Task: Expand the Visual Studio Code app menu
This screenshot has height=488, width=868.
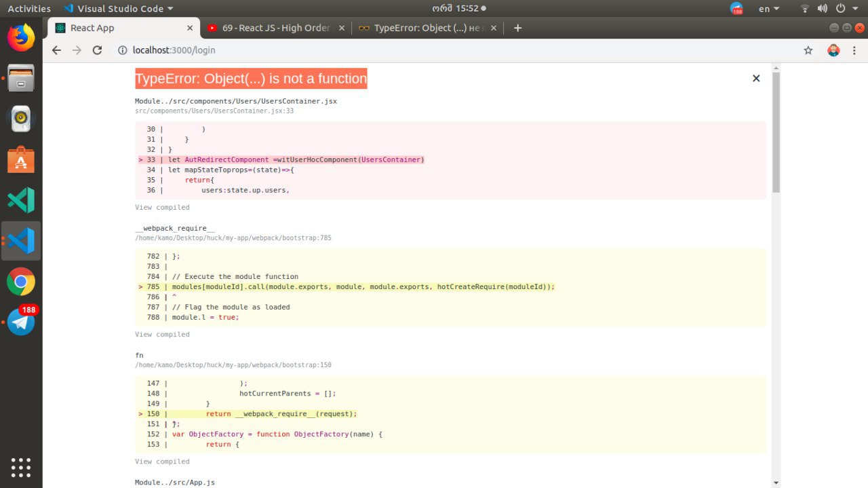Action: click(x=119, y=9)
